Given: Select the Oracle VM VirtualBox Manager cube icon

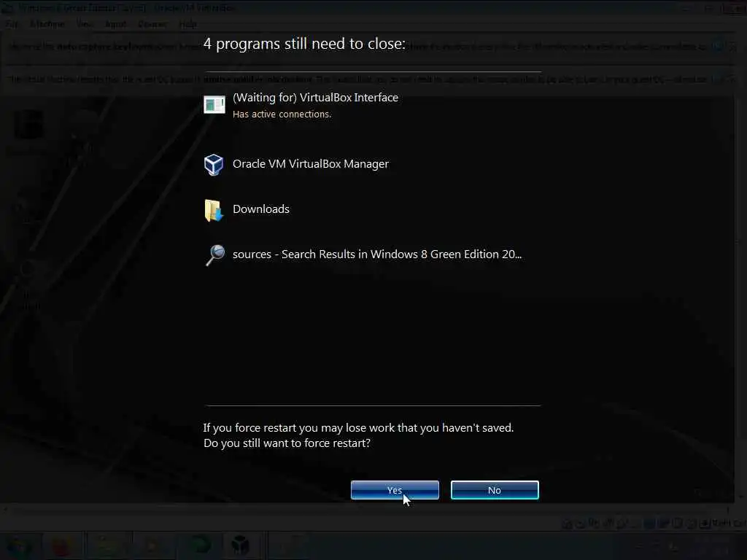Looking at the screenshot, I should pyautogui.click(x=214, y=165).
